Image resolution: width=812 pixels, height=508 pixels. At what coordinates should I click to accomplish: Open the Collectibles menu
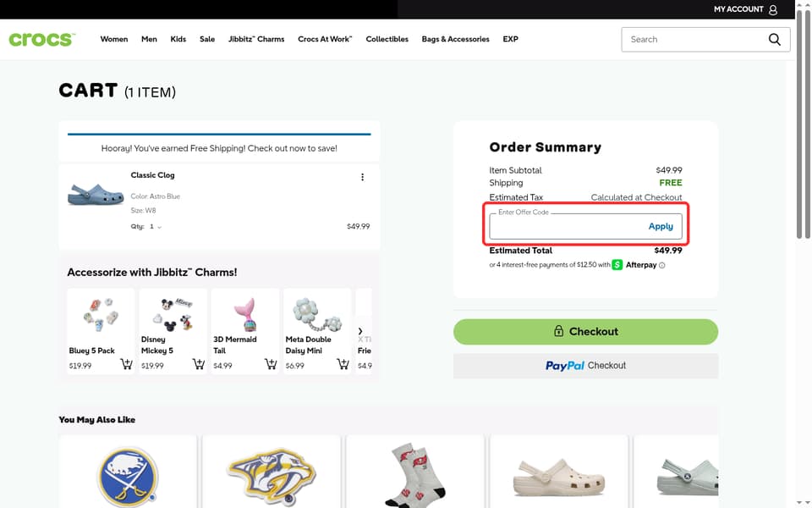(387, 39)
